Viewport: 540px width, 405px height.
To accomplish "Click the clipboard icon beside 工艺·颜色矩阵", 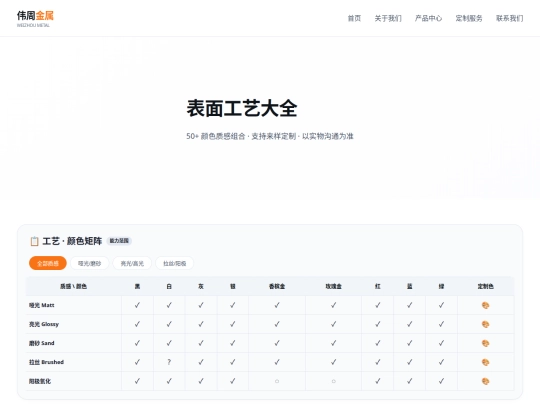I will coord(34,241).
